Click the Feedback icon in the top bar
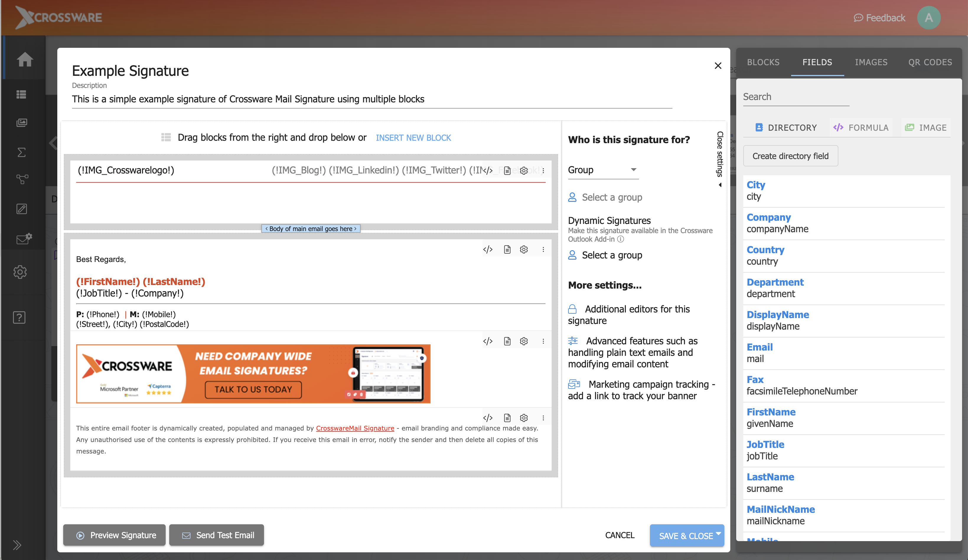 coord(859,18)
